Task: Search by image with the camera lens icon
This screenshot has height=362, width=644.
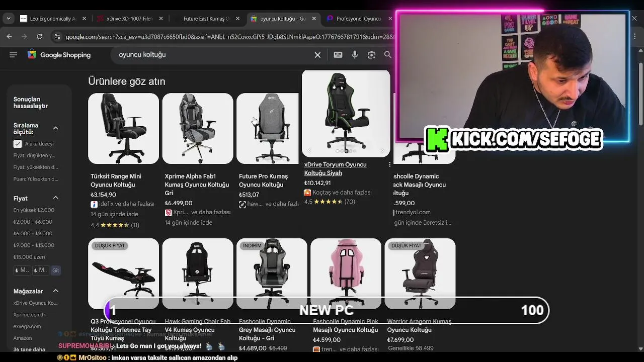Action: (x=371, y=55)
